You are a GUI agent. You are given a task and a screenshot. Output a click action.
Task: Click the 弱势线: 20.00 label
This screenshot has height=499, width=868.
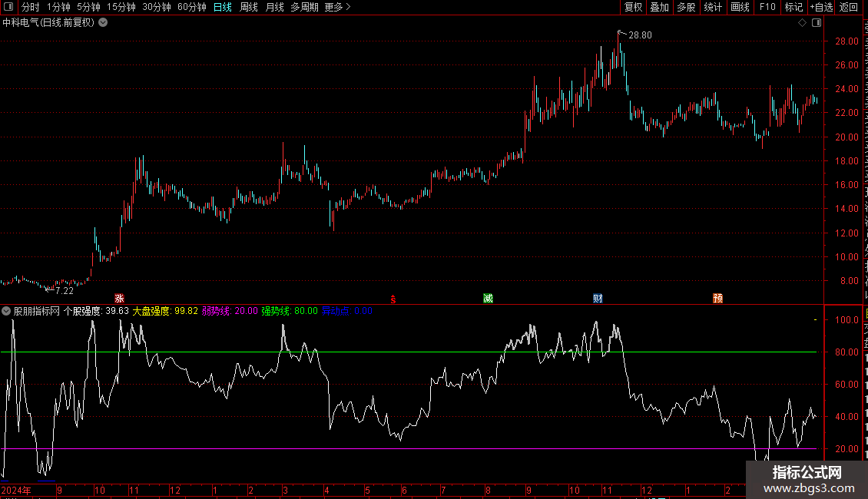point(230,311)
